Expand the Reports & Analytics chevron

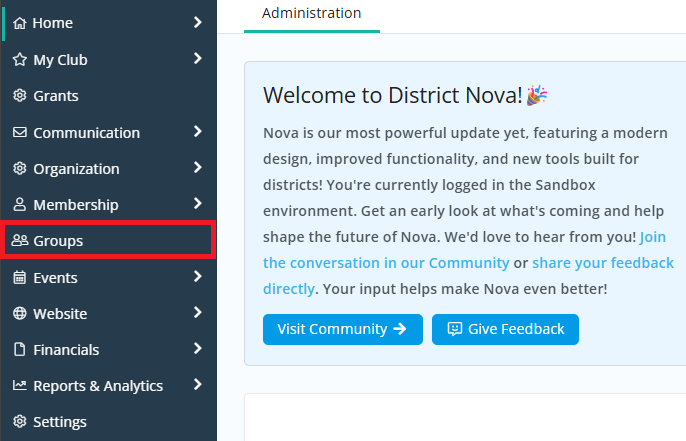click(198, 384)
